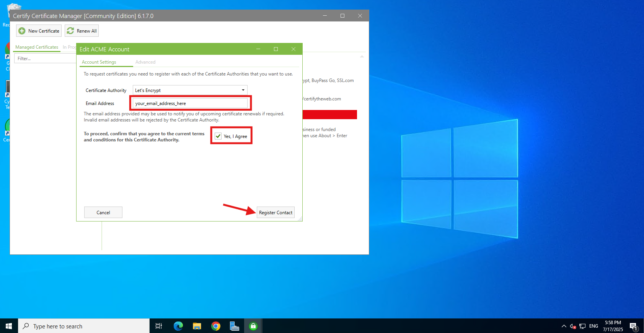The width and height of the screenshot is (644, 333).
Task: Click the scroll up arrow in Certify panel
Action: 362,56
